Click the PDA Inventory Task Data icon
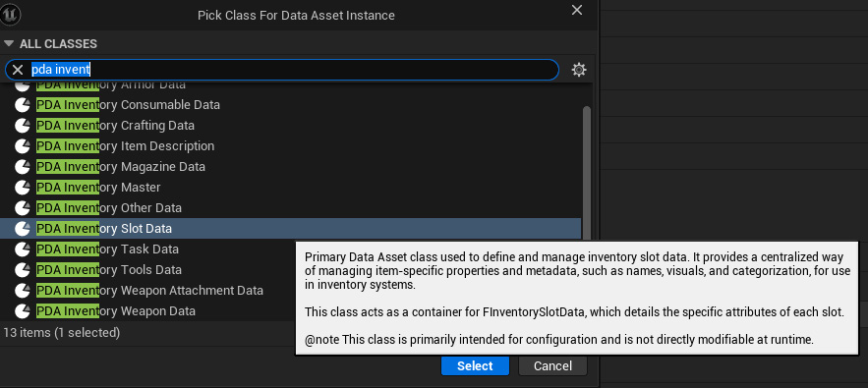The image size is (868, 388). click(x=23, y=249)
